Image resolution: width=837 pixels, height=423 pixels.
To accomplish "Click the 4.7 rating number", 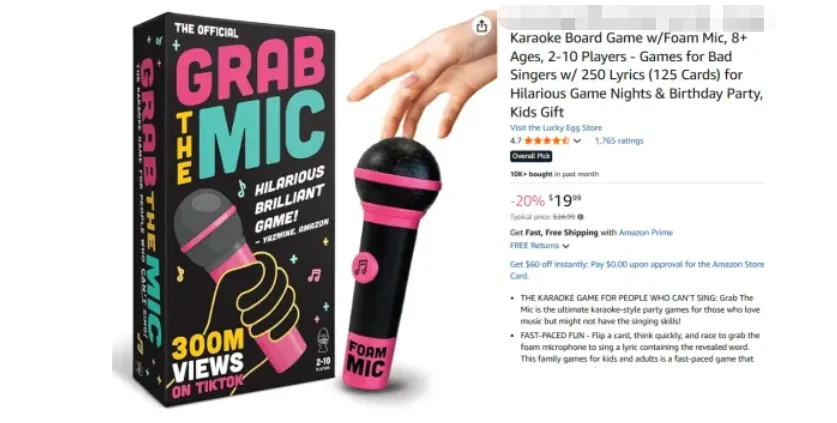I will pyautogui.click(x=516, y=141).
